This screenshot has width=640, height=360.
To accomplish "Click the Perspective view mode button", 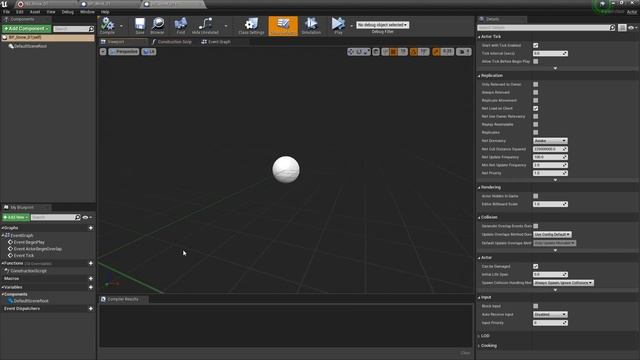I will [124, 51].
